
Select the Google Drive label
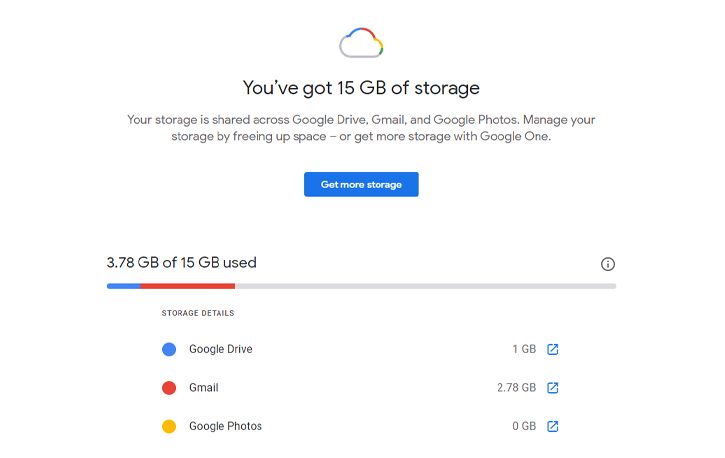(221, 349)
